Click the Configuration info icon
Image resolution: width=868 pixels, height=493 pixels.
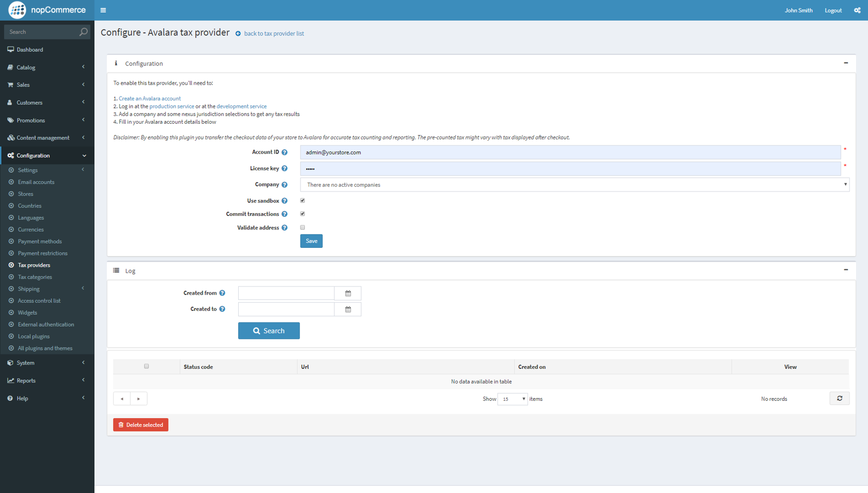(x=116, y=63)
